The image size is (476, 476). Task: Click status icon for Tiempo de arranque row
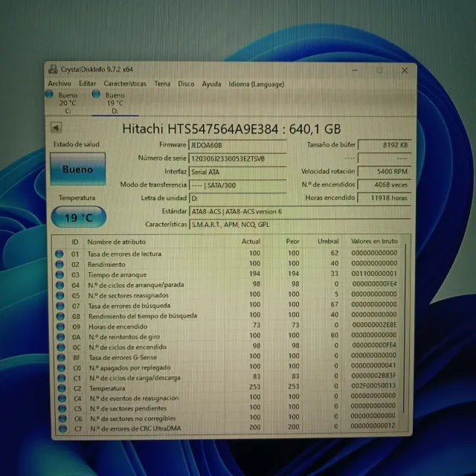[x=59, y=274]
